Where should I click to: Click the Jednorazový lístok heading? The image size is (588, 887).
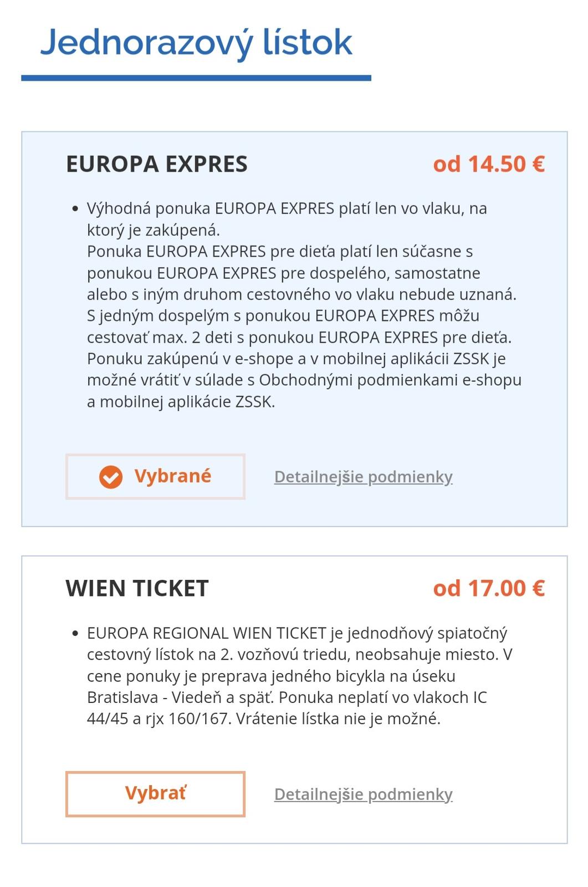coord(196,42)
